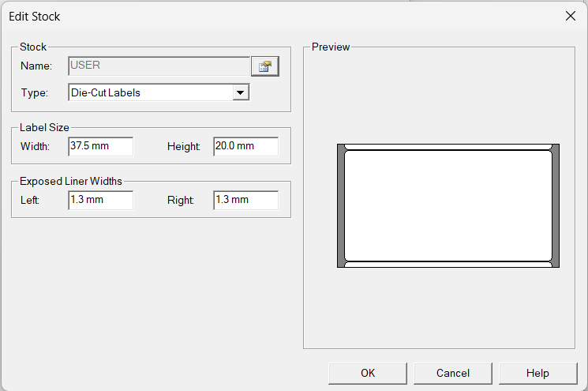Click the Height: text label
This screenshot has height=391, width=588.
point(184,146)
